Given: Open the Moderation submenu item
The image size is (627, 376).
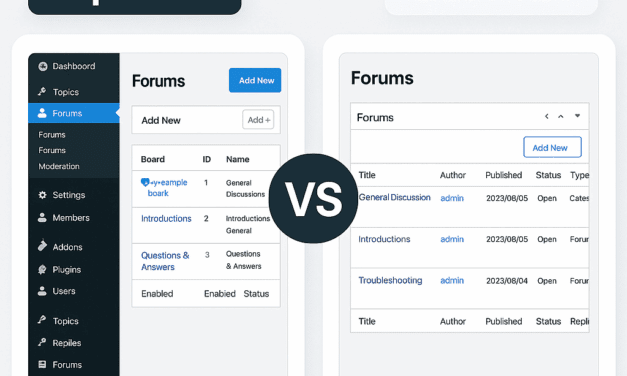Looking at the screenshot, I should [59, 166].
